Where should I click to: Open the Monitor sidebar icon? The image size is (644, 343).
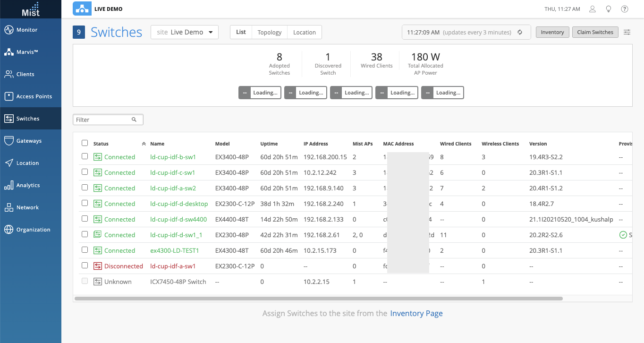tap(9, 30)
